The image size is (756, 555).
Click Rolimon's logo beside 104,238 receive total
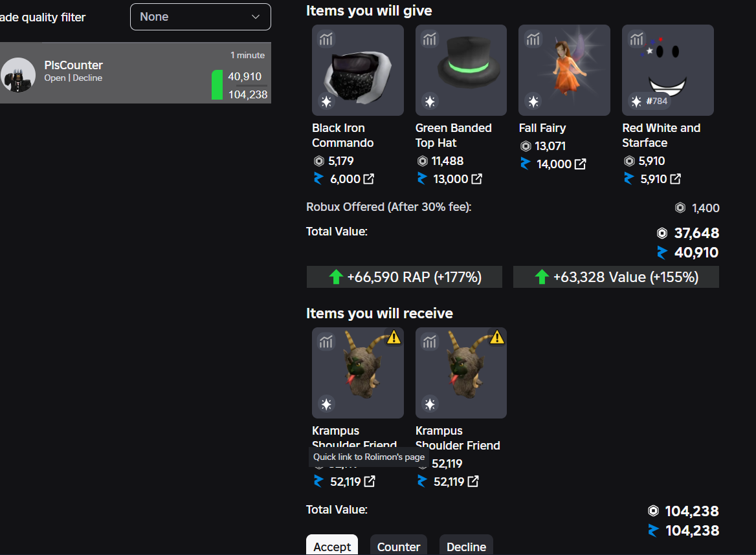pyautogui.click(x=653, y=531)
